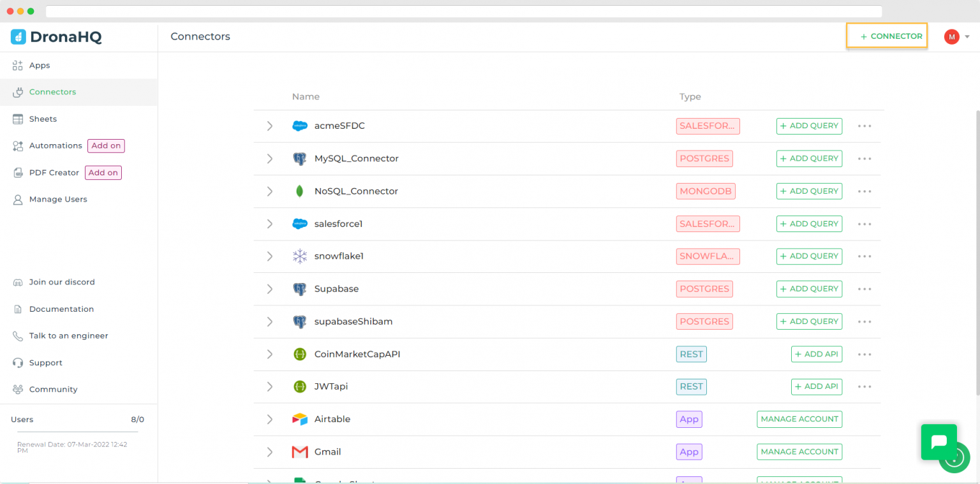Open the chat support widget
This screenshot has width=980, height=484.
[x=939, y=441]
